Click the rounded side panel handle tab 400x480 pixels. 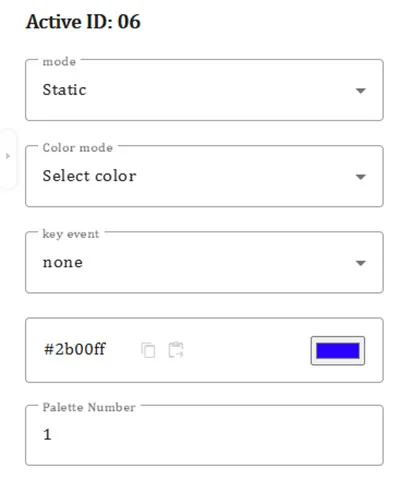pos(8,159)
